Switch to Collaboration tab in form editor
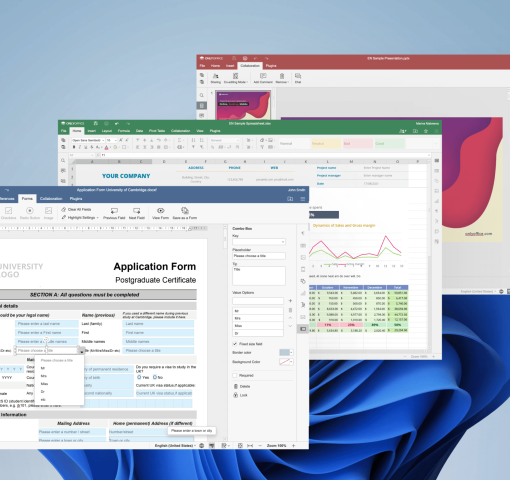This screenshot has width=510, height=480. pos(51,199)
